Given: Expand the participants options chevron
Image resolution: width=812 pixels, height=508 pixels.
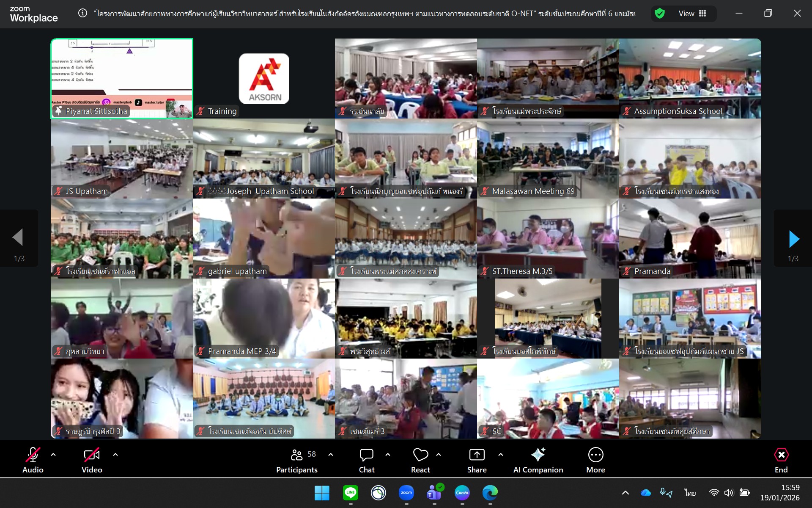Looking at the screenshot, I should (331, 455).
